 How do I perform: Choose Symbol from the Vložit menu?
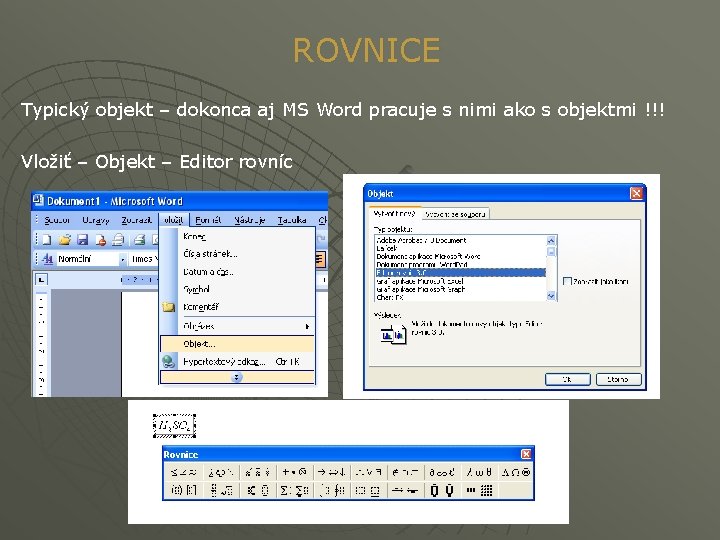(x=237, y=289)
